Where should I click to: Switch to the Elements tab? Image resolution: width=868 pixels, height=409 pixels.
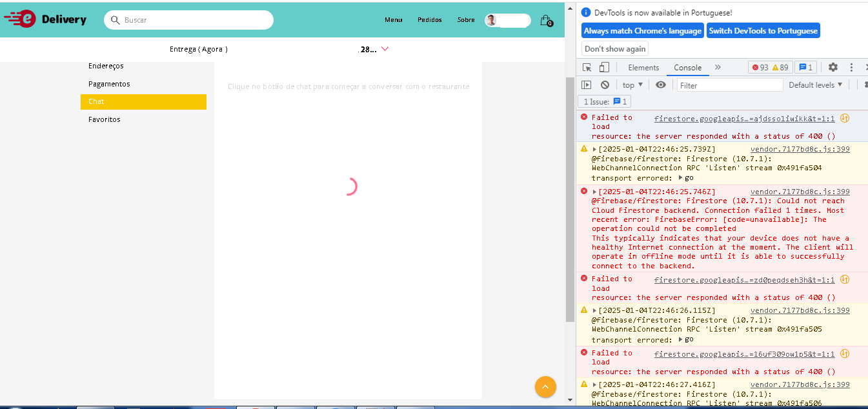click(643, 67)
